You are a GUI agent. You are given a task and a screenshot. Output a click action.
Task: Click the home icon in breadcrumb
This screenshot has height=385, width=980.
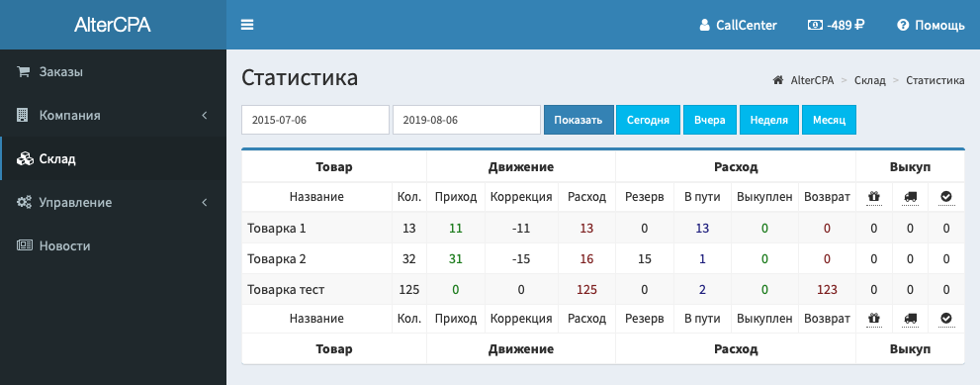click(778, 80)
